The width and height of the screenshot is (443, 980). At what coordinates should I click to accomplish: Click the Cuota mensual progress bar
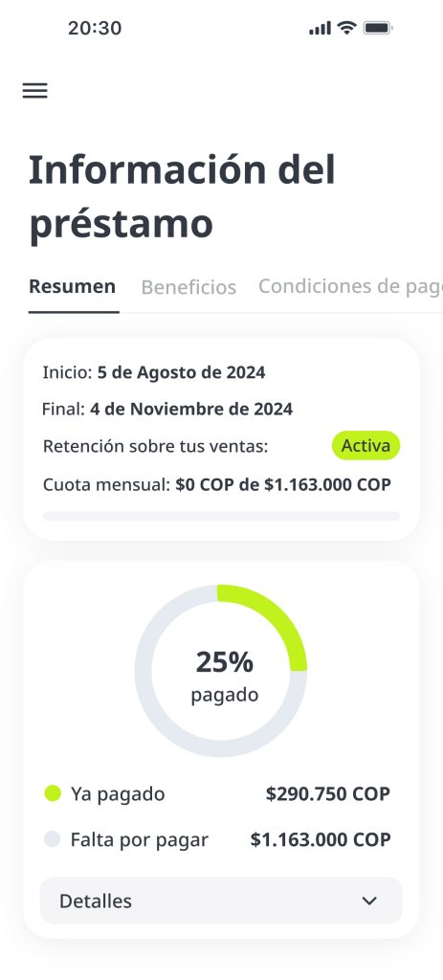(221, 516)
